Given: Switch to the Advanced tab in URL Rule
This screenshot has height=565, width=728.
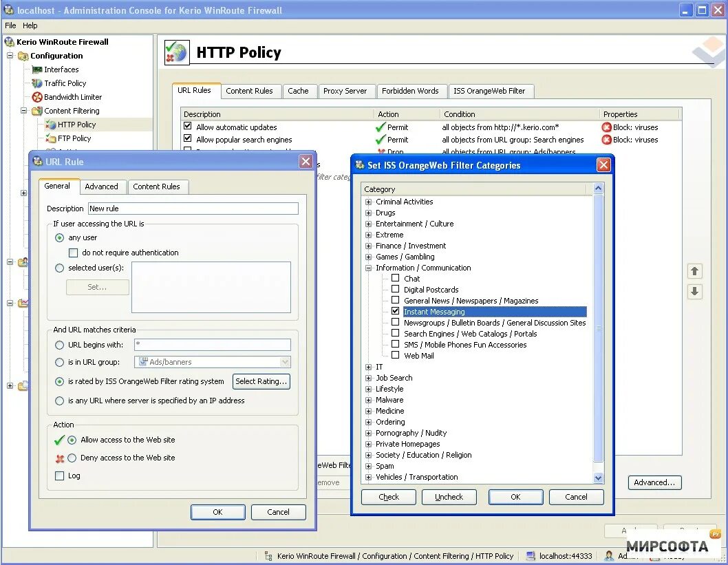Looking at the screenshot, I should 101,186.
